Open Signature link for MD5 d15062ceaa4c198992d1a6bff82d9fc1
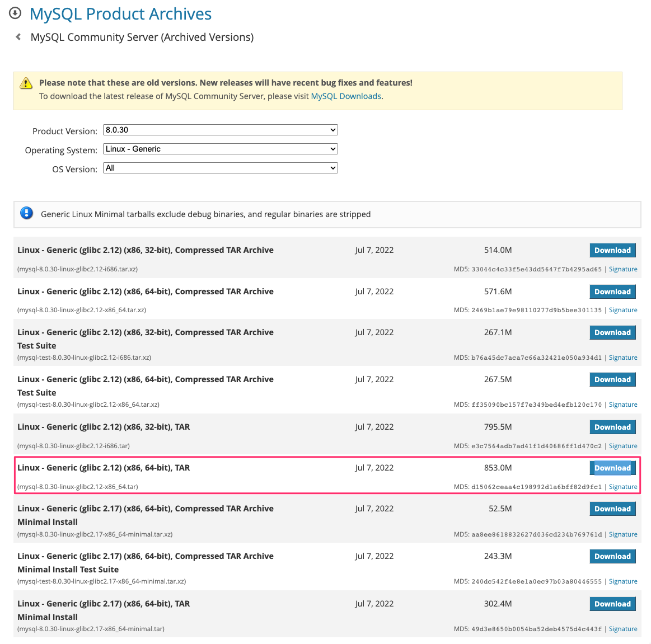 click(x=623, y=487)
